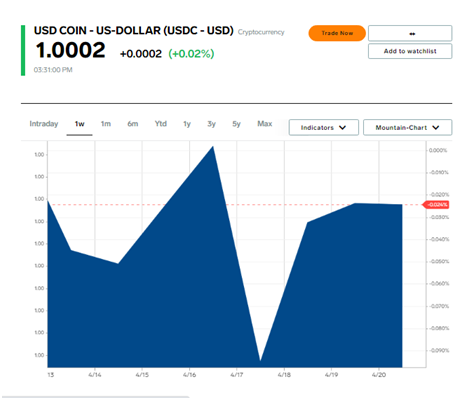Click the 03:31:00 PM timestamp
The width and height of the screenshot is (476, 400).
click(53, 70)
